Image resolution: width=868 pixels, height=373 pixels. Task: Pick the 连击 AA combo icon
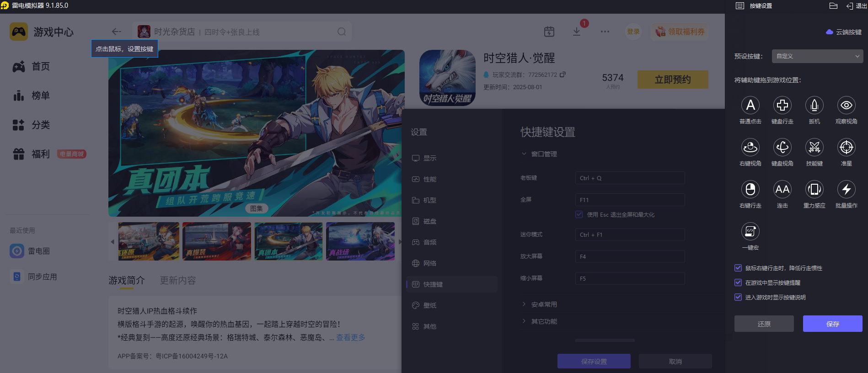(782, 189)
